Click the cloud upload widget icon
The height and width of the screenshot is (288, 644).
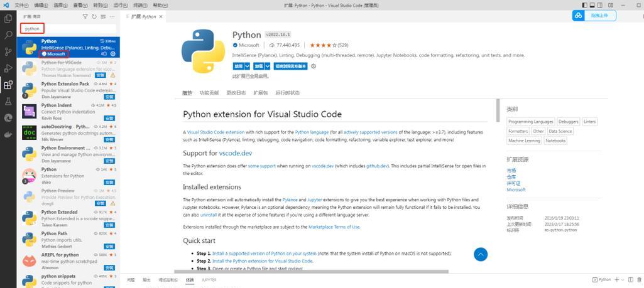578,15
